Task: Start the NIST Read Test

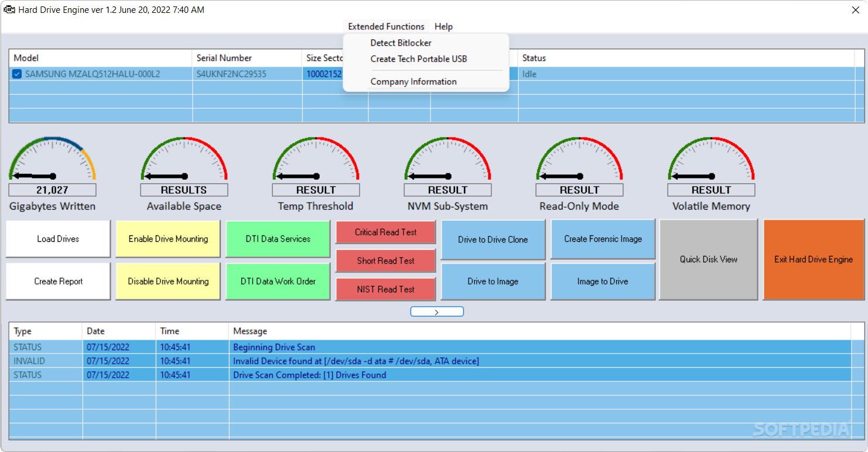Action: point(385,289)
